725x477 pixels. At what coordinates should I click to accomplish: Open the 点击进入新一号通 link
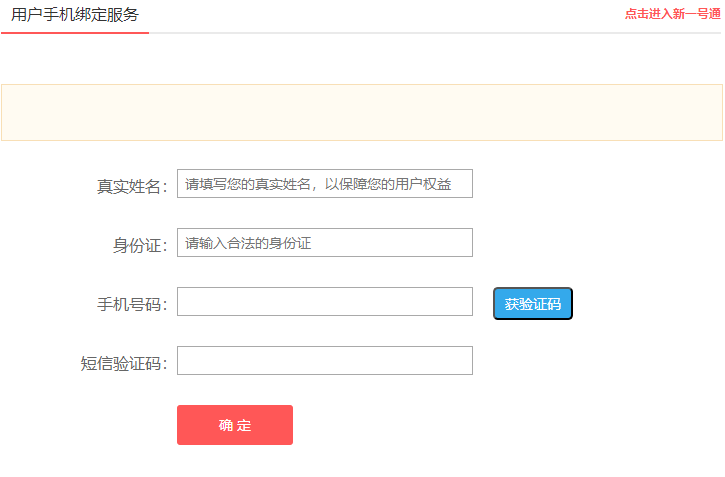click(x=672, y=14)
